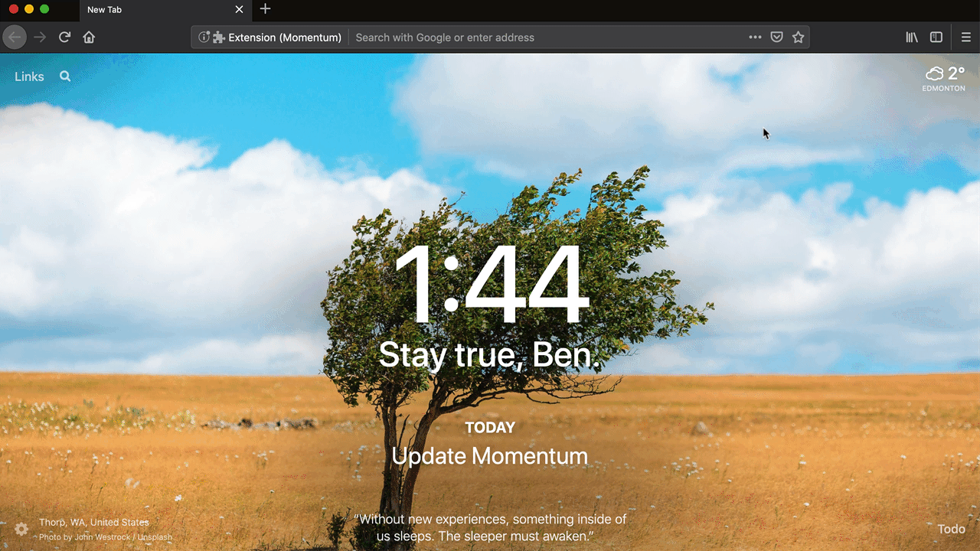Click the forward navigation arrow
The image size is (980, 551).
click(x=40, y=37)
